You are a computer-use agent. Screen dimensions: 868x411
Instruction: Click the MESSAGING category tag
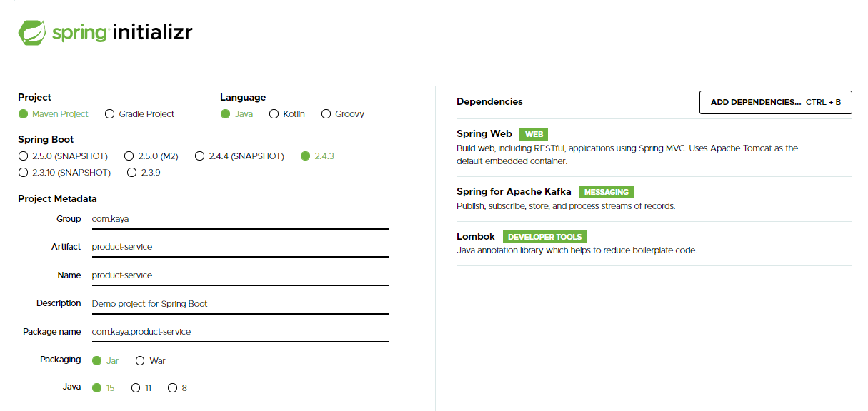(x=606, y=192)
